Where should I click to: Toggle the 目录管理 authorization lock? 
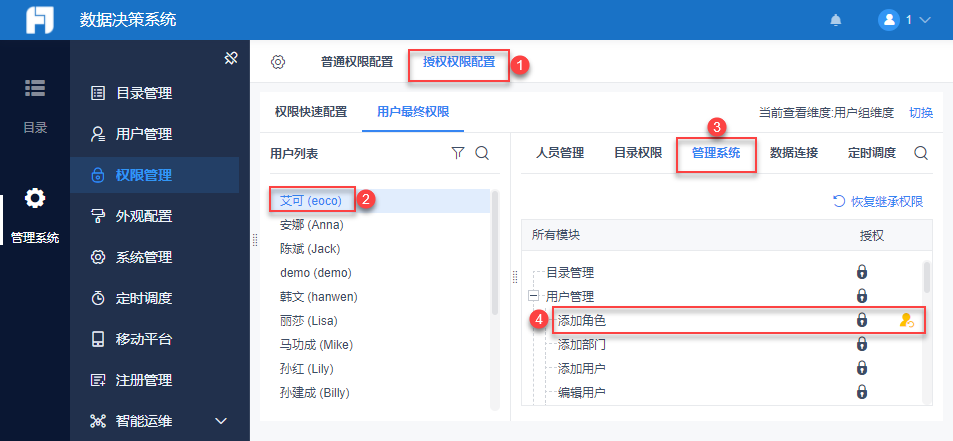pyautogui.click(x=861, y=272)
